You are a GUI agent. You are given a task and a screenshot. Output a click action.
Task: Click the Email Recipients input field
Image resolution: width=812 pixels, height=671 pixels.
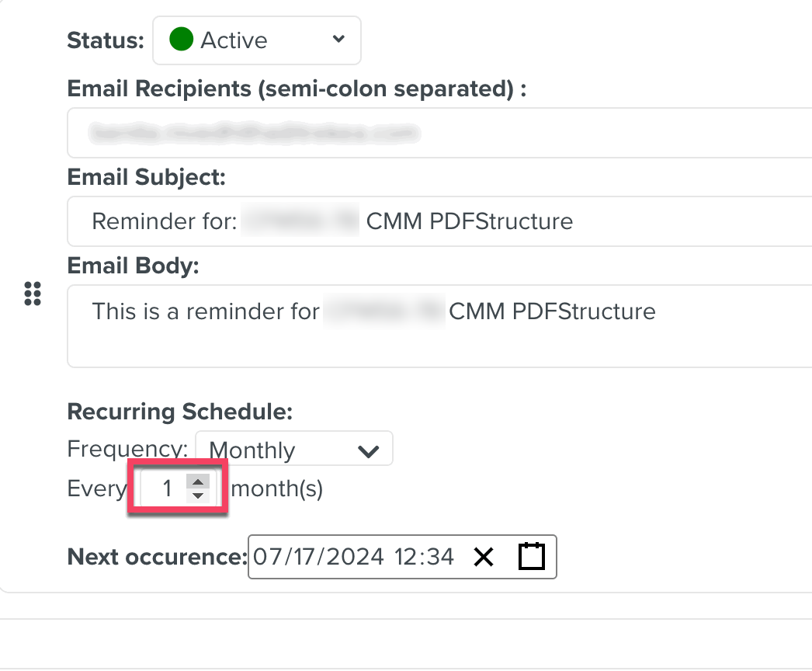439,134
